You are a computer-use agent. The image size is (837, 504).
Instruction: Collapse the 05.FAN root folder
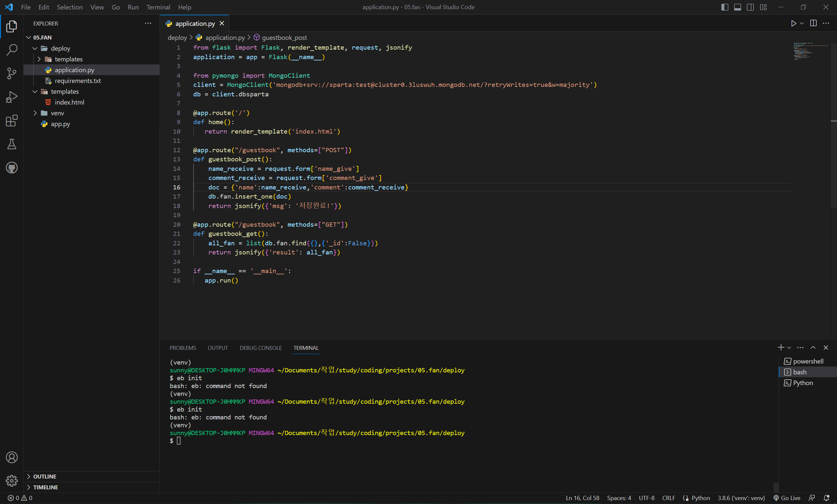tap(28, 37)
